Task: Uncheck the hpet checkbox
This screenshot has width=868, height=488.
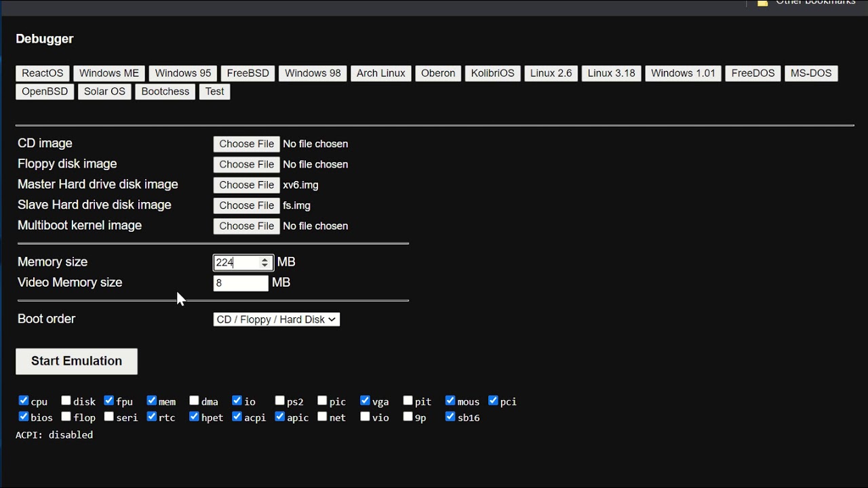Action: point(194,417)
